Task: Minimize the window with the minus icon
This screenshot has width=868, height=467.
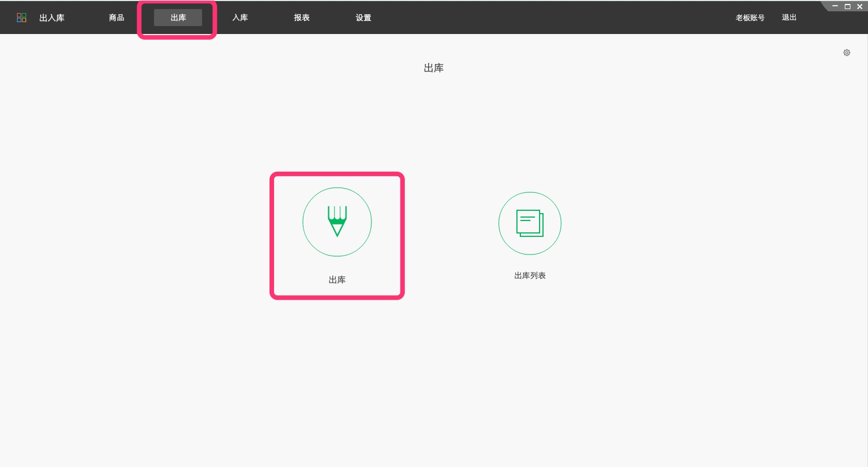Action: pyautogui.click(x=835, y=6)
